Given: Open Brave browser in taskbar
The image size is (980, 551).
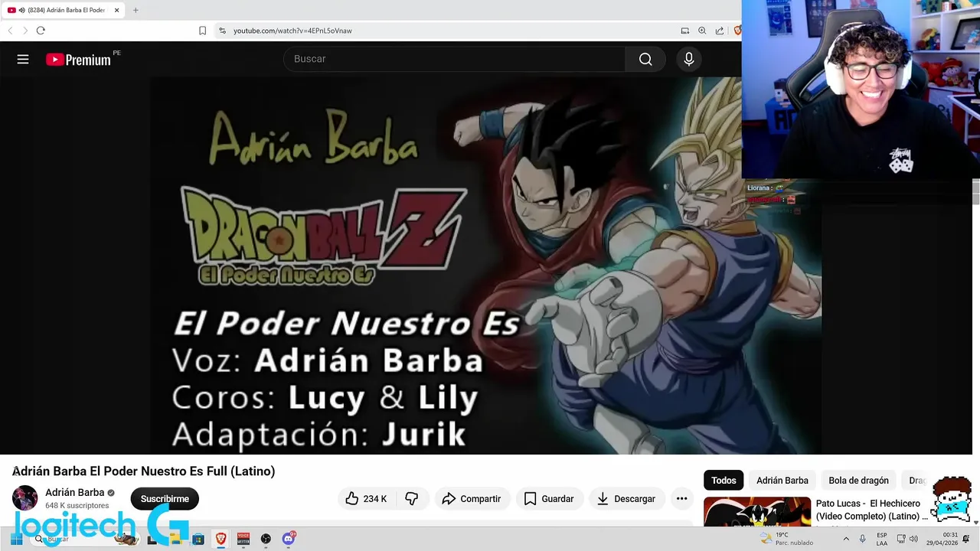Looking at the screenshot, I should pyautogui.click(x=221, y=540).
